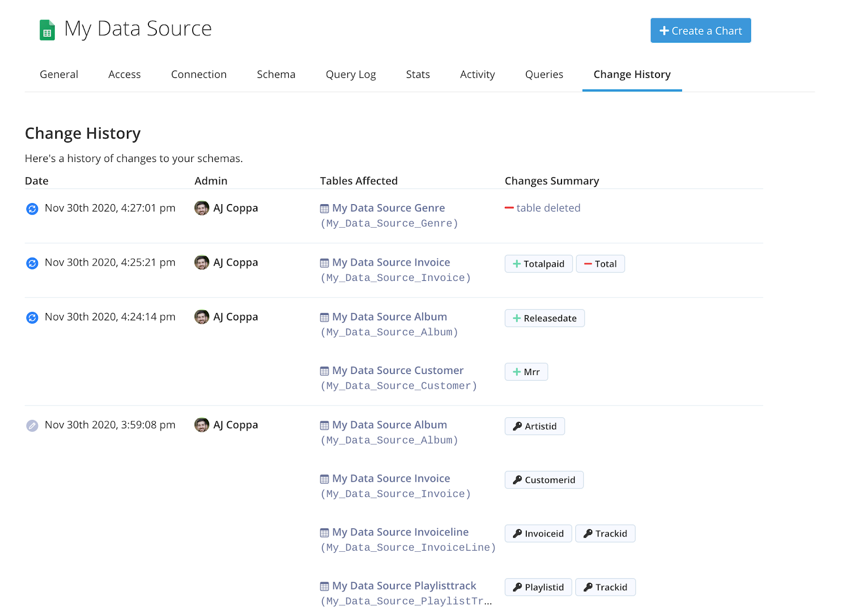Switch to the Access tab
Image resolution: width=842 pixels, height=616 pixels.
pyautogui.click(x=125, y=74)
